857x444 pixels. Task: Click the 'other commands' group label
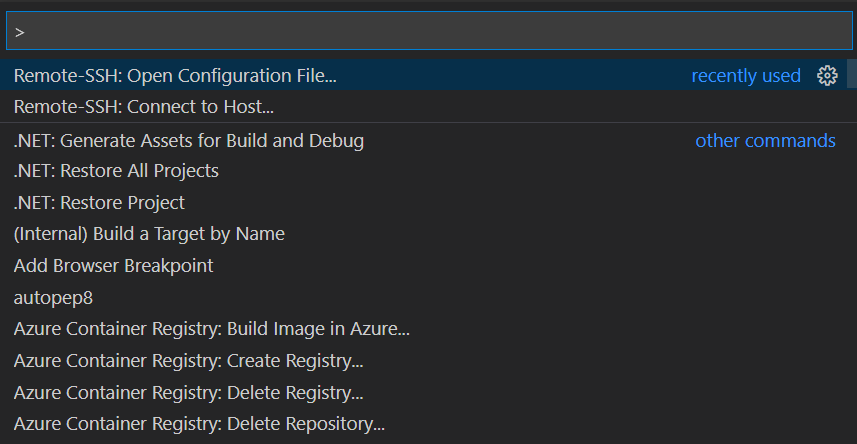coord(765,141)
